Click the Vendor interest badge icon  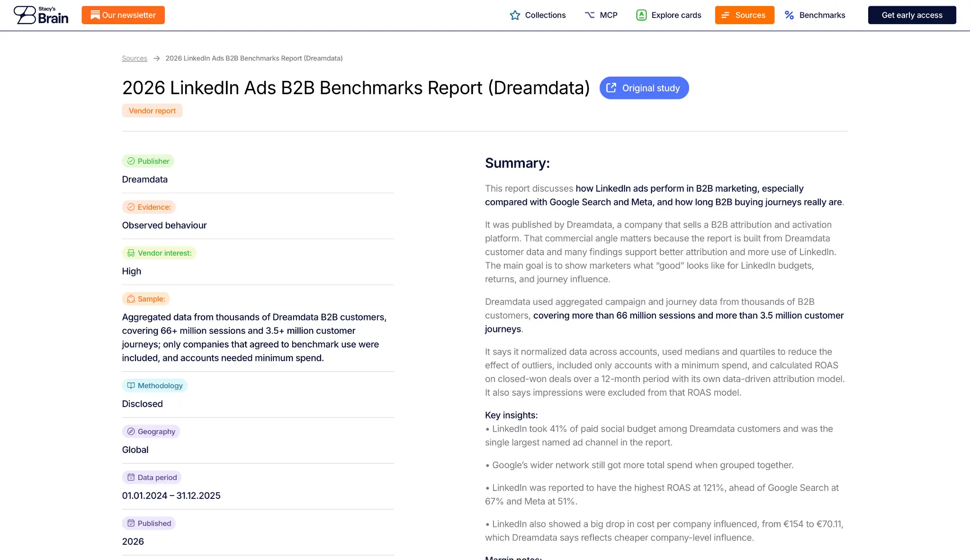point(131,253)
